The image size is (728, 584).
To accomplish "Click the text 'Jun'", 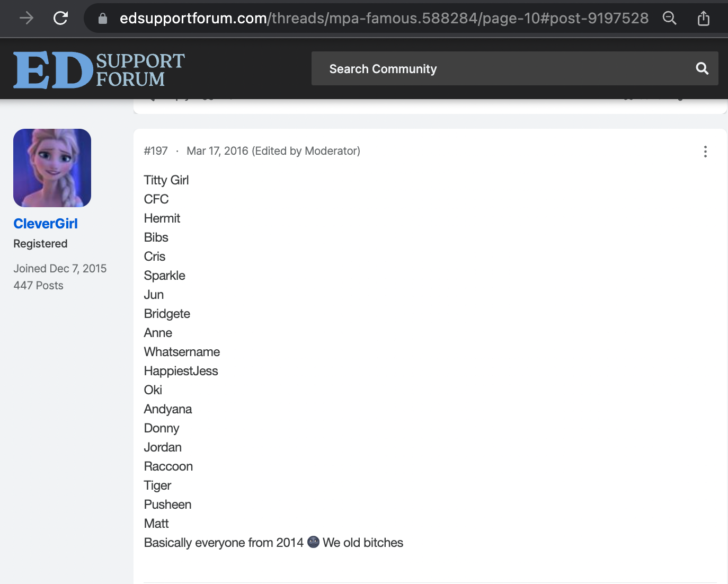I will pos(154,295).
